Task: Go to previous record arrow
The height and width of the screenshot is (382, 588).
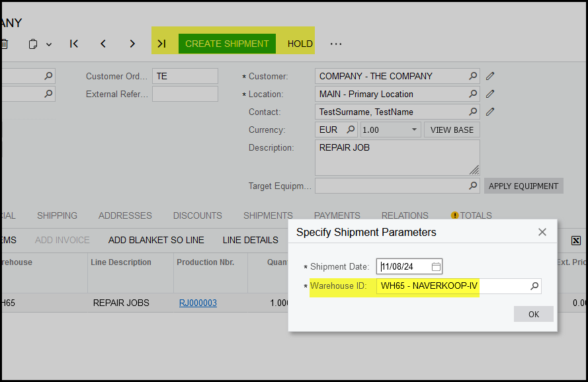Action: 103,44
